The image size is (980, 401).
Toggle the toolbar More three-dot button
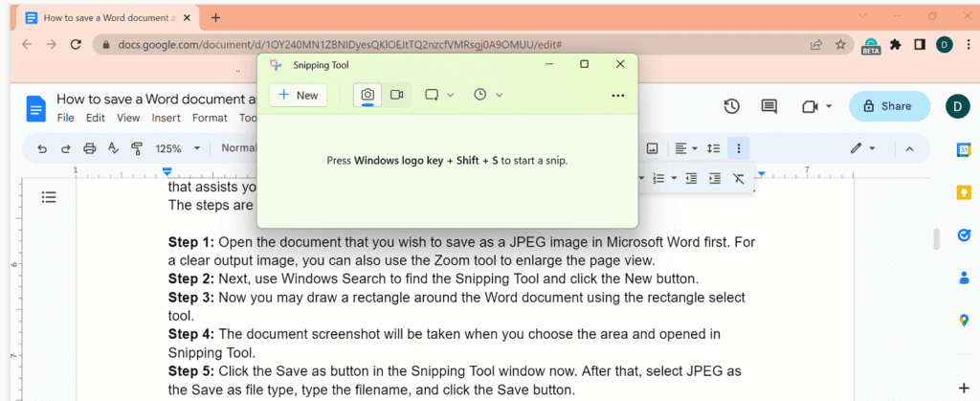click(739, 148)
